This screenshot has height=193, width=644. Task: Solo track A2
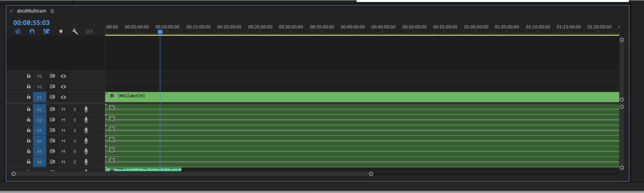pos(75,120)
